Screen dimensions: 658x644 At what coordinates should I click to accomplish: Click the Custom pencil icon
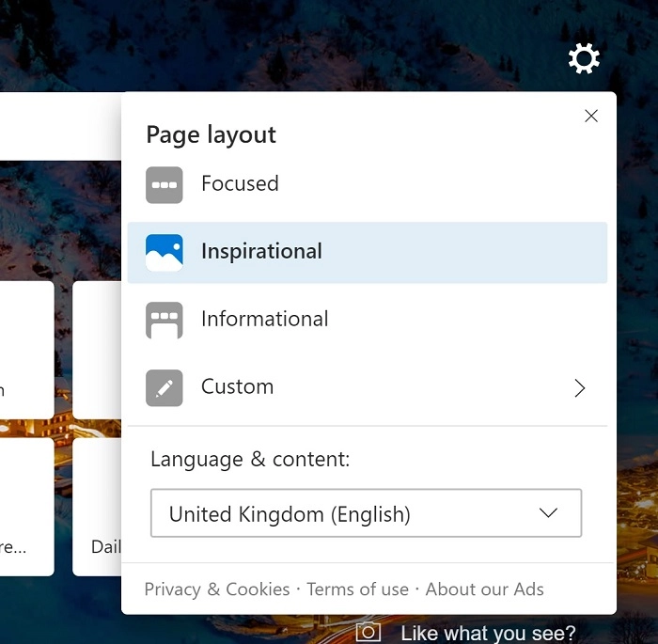[164, 387]
